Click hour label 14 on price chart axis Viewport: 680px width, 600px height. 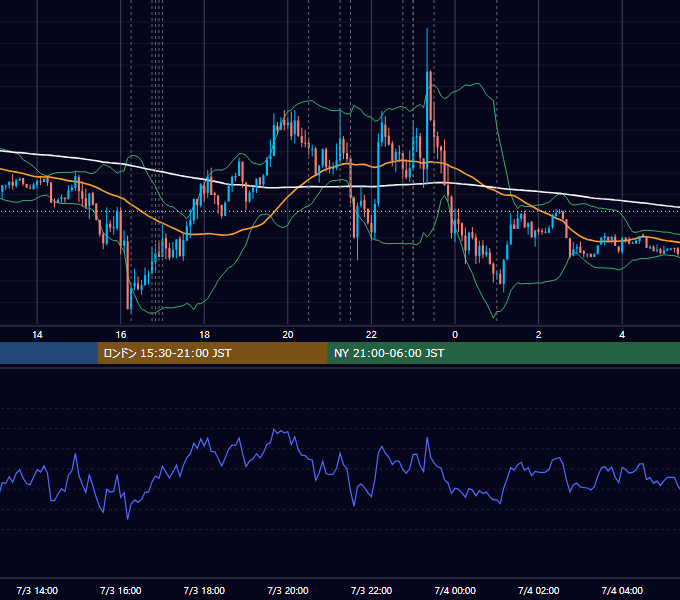tap(37, 335)
